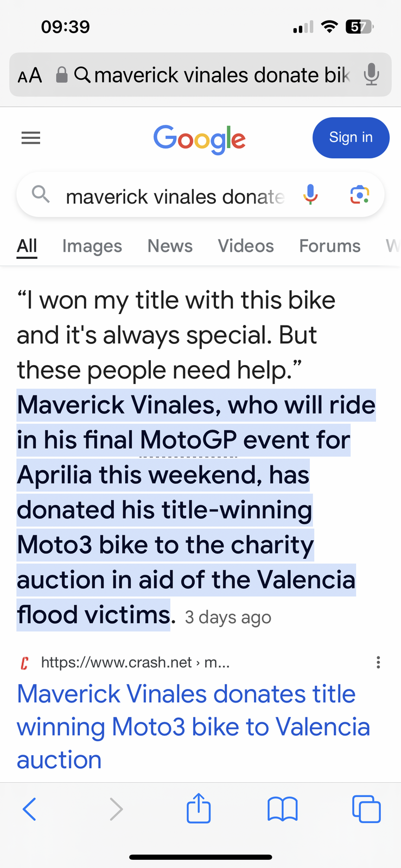401x868 pixels.
Task: Click the blue Sign in button
Action: coord(351,138)
